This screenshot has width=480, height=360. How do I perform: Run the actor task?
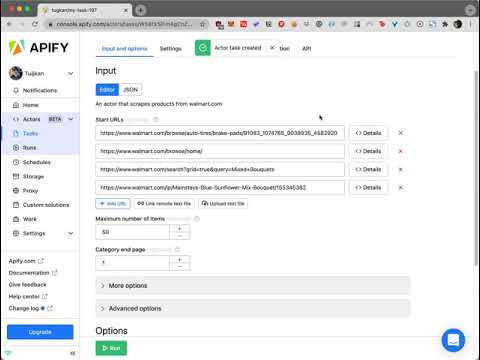pyautogui.click(x=111, y=348)
